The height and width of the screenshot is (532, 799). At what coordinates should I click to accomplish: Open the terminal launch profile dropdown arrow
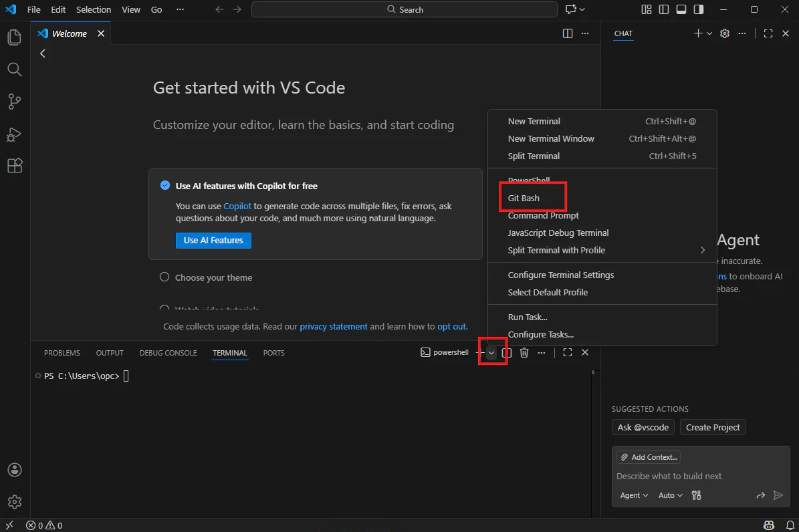pyautogui.click(x=491, y=353)
